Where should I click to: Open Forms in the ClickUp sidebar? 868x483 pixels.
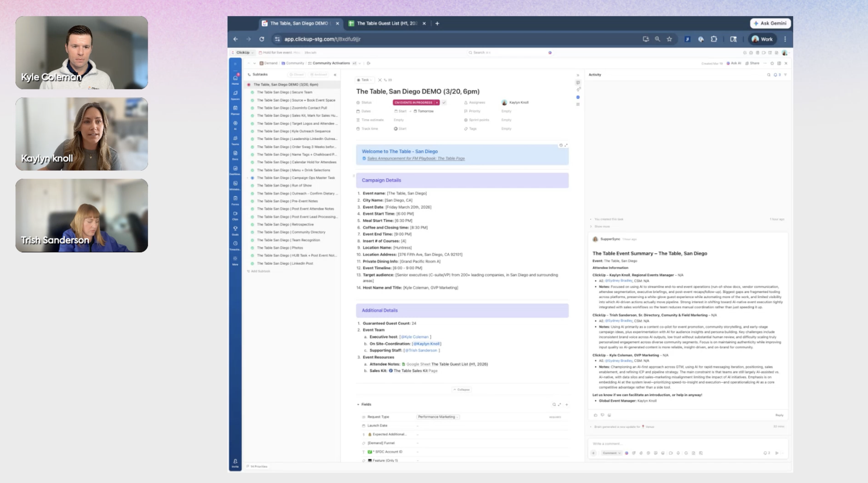[x=235, y=200]
